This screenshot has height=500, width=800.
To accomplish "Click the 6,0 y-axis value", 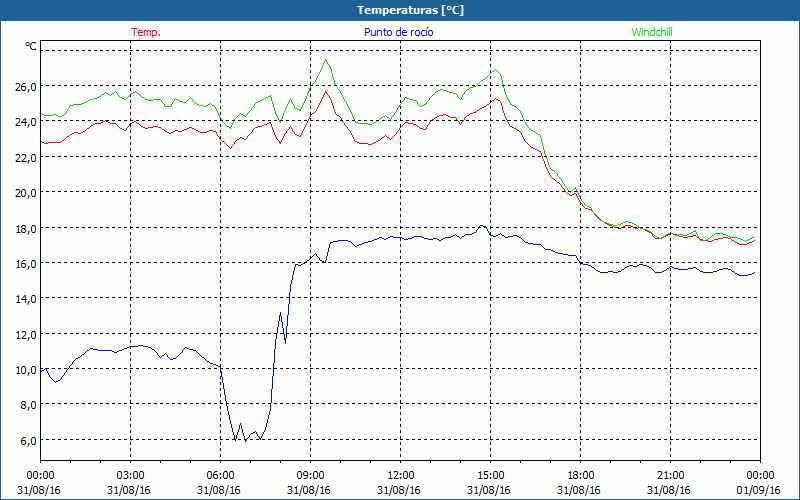I will click(x=28, y=441).
